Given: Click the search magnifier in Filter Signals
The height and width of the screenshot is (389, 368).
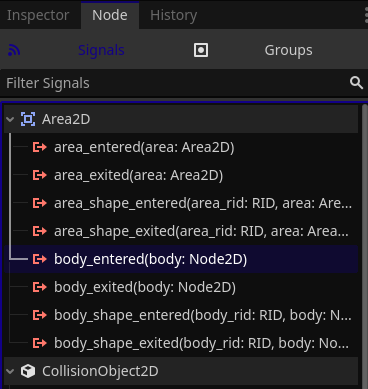Looking at the screenshot, I should [356, 82].
